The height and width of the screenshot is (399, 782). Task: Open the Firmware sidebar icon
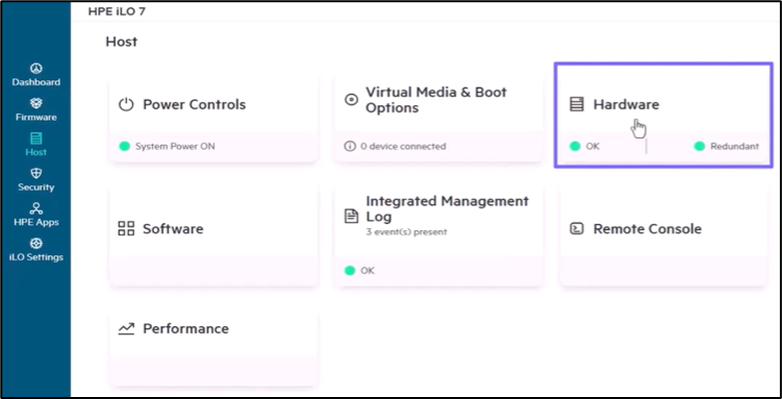(36, 103)
